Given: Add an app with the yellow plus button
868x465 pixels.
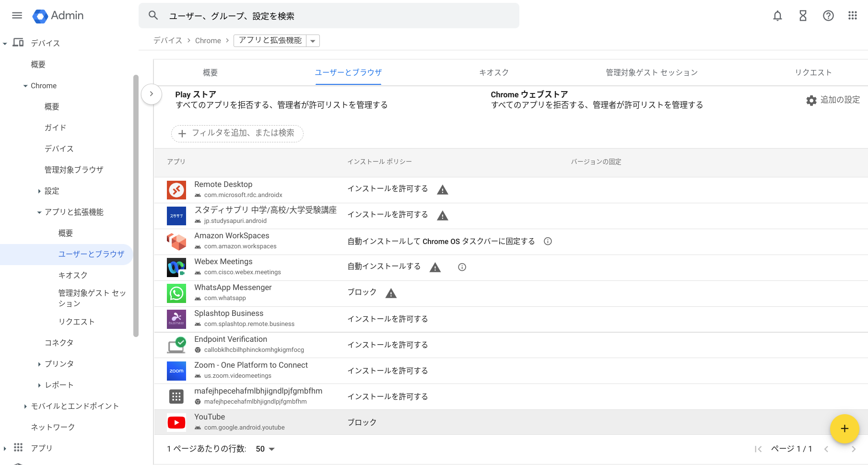Looking at the screenshot, I should point(845,429).
